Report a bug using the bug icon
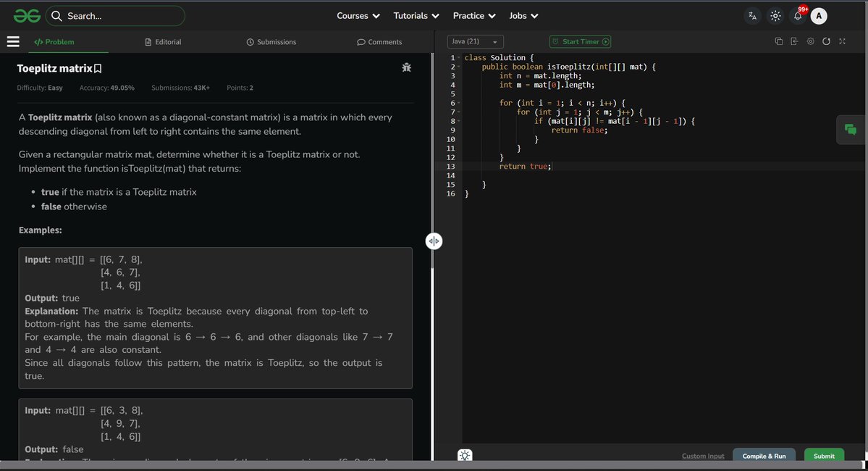 click(406, 67)
